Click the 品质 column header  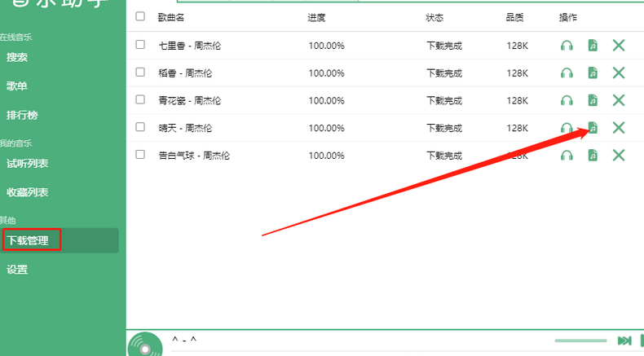pos(514,17)
